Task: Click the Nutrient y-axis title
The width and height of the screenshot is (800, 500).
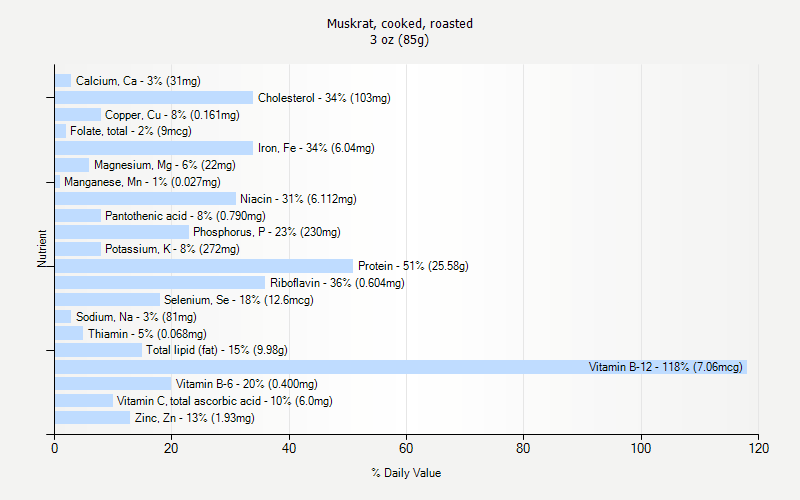Action: tap(43, 249)
